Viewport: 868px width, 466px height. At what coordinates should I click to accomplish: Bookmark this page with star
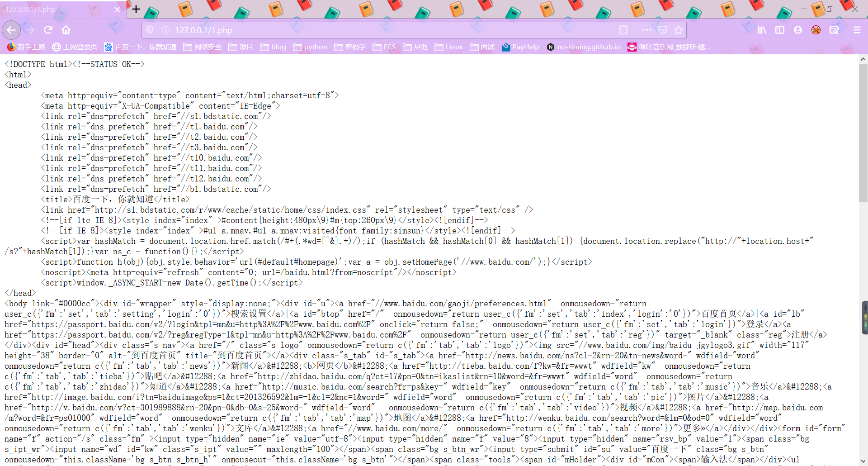pyautogui.click(x=679, y=30)
